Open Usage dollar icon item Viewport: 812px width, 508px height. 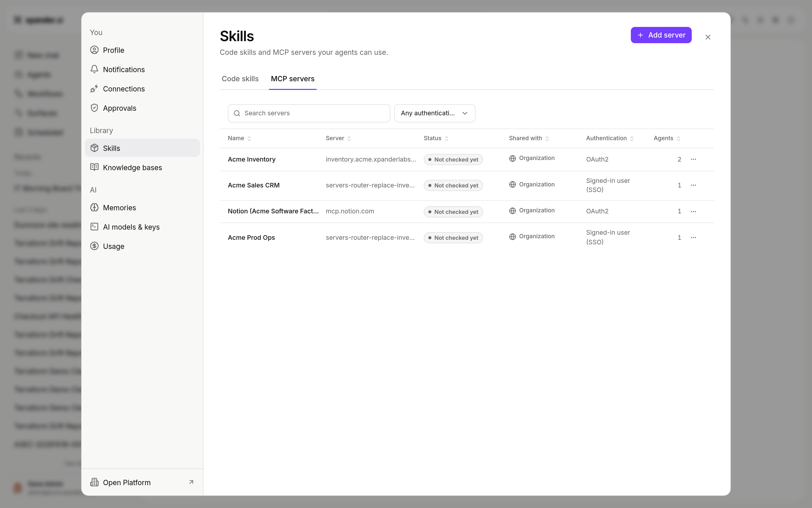point(142,246)
